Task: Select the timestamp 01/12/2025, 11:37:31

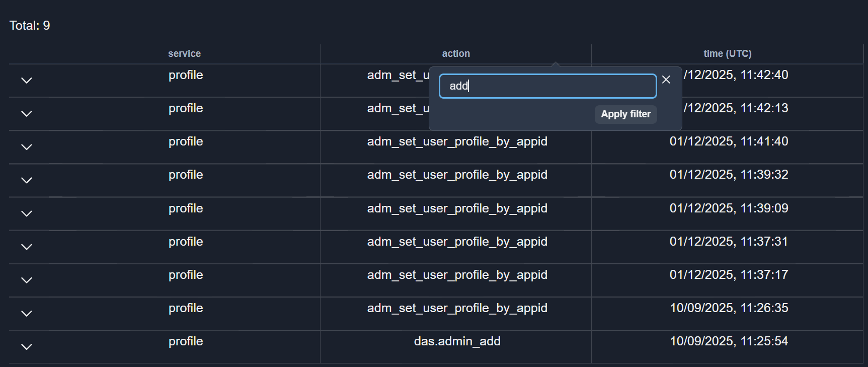Action: (x=729, y=242)
